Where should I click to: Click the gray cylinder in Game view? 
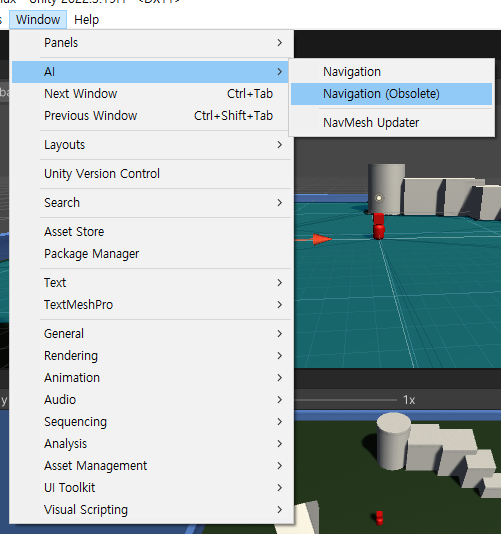pyautogui.click(x=393, y=441)
